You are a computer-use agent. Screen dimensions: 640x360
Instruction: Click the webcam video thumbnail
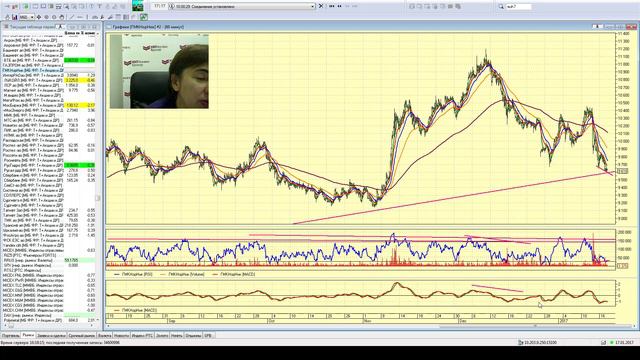[x=159, y=71]
